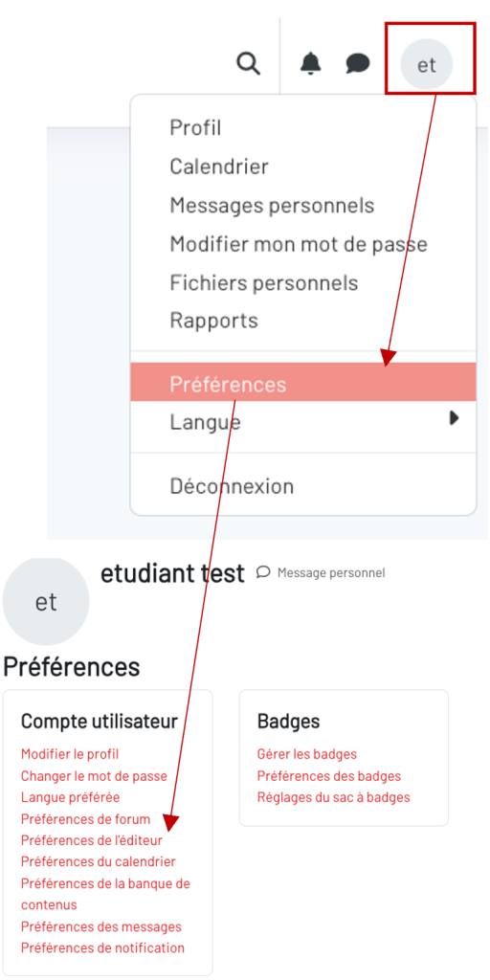Click the search magnifier icon

[x=249, y=64]
